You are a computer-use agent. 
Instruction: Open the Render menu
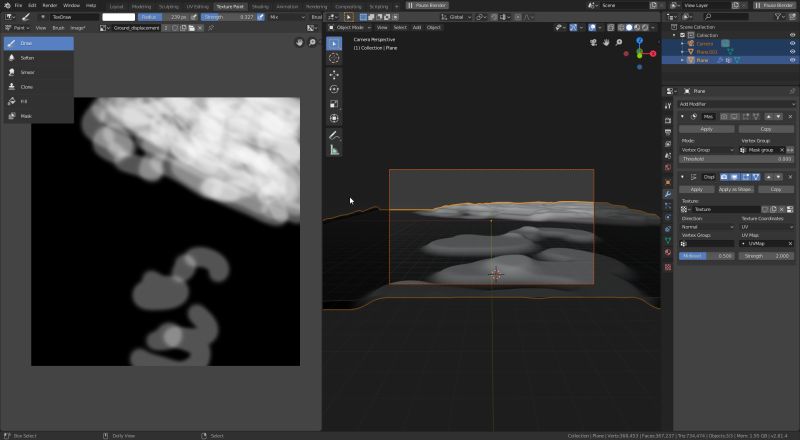[x=49, y=5]
